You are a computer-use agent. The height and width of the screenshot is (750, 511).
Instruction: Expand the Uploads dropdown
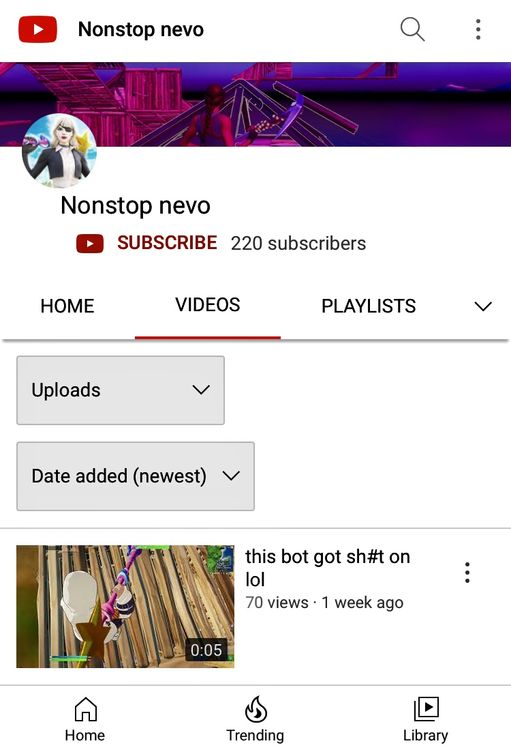coord(121,390)
